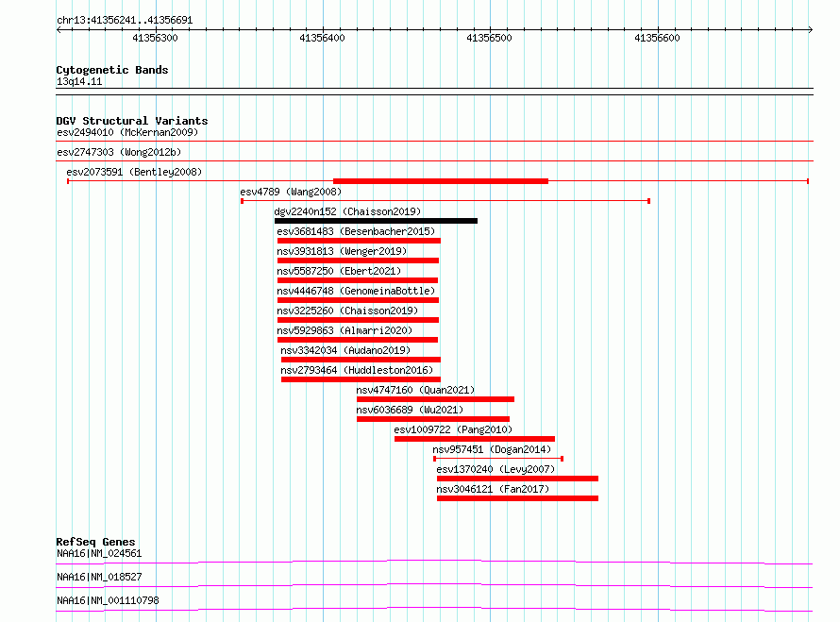The height and width of the screenshot is (622, 840).
Task: Click the chr13:41356241..41356691 region label
Action: [125, 21]
